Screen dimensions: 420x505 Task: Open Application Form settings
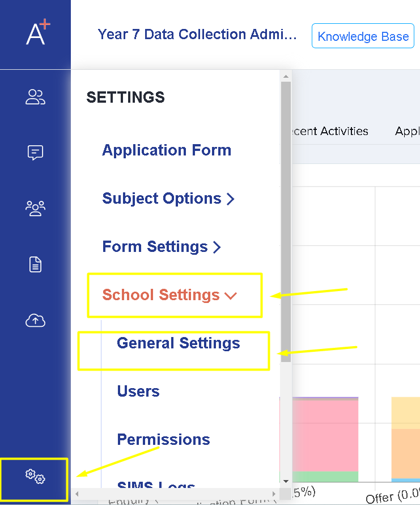(167, 150)
